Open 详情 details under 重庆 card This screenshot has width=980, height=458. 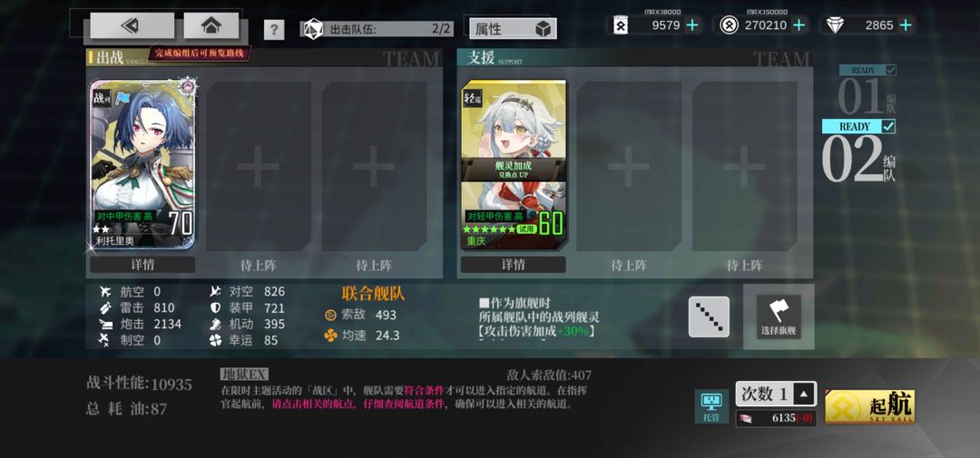click(513, 265)
